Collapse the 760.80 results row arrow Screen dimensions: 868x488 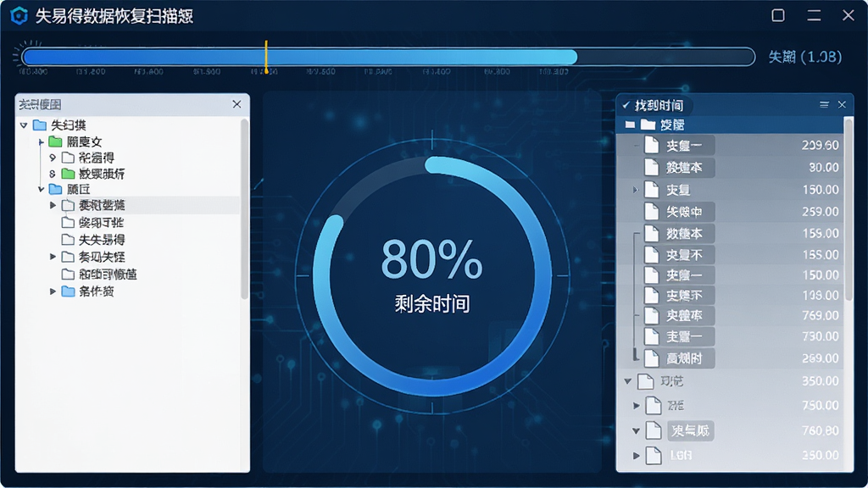click(636, 430)
